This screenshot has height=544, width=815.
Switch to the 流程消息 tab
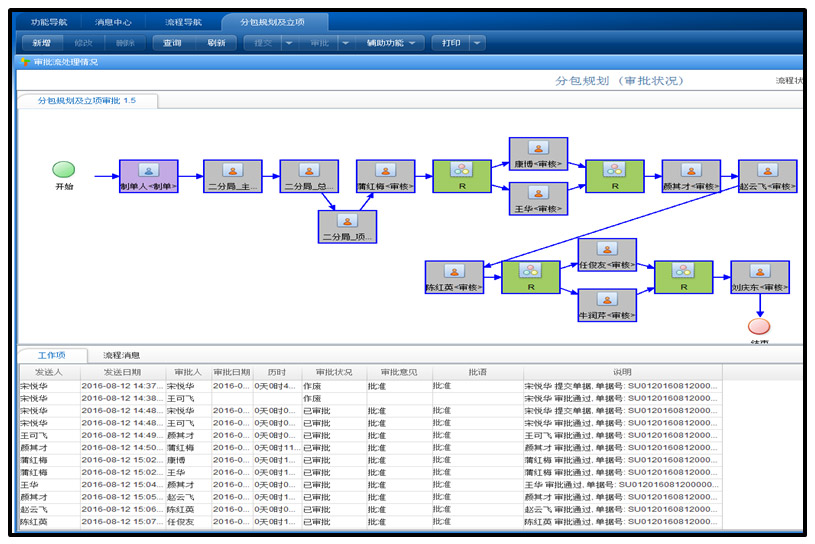tap(123, 355)
